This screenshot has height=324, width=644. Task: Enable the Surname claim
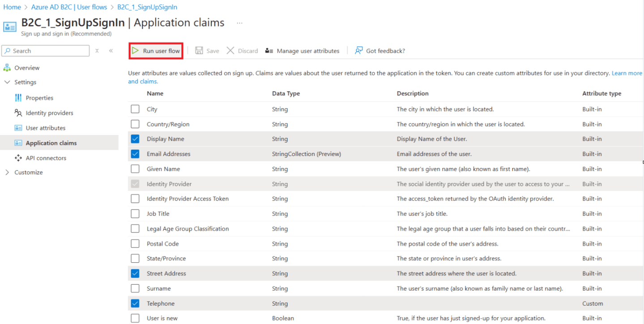click(135, 288)
